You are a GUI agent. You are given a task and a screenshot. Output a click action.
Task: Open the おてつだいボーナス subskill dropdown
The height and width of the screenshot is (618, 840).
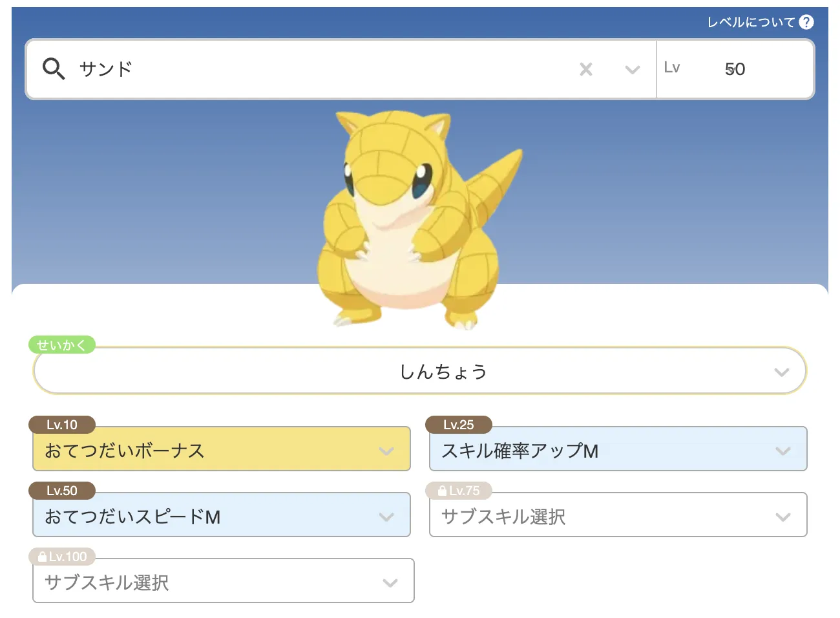click(x=222, y=449)
